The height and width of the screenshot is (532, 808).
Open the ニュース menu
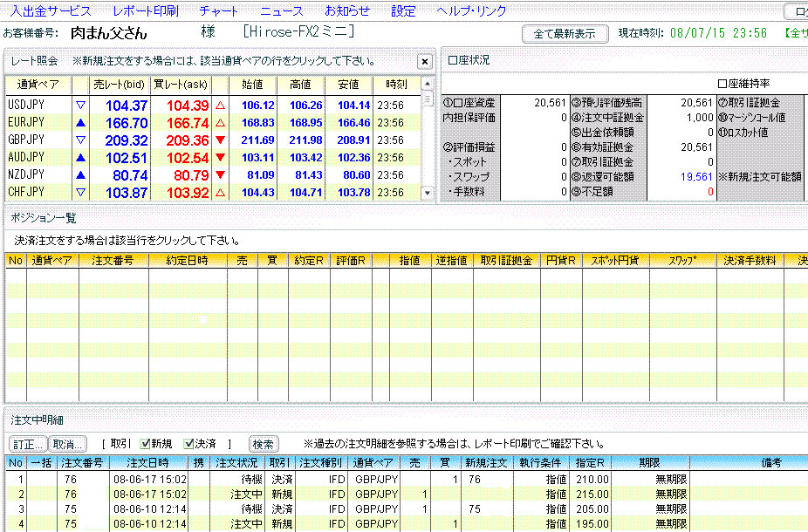click(281, 10)
